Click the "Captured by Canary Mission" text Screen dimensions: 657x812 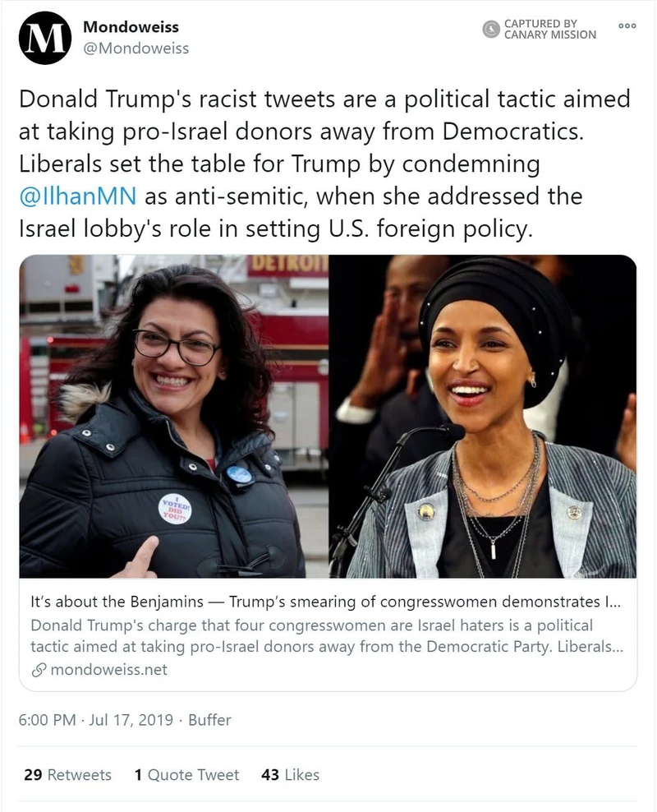coord(550,29)
